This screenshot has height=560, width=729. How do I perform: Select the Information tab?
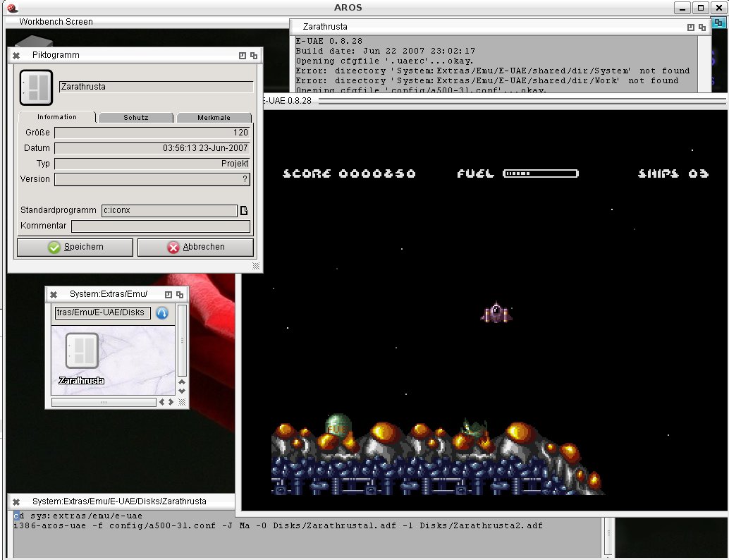pos(57,117)
